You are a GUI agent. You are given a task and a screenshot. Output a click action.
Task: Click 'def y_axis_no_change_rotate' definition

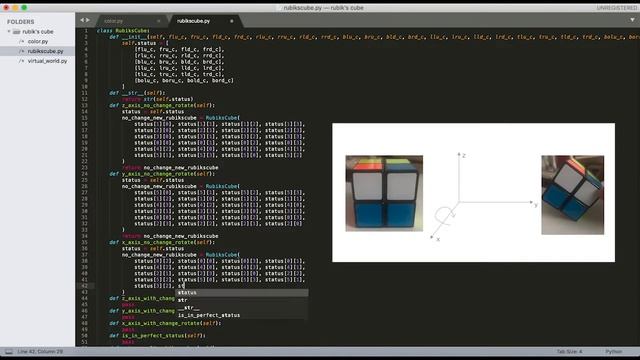(162, 174)
